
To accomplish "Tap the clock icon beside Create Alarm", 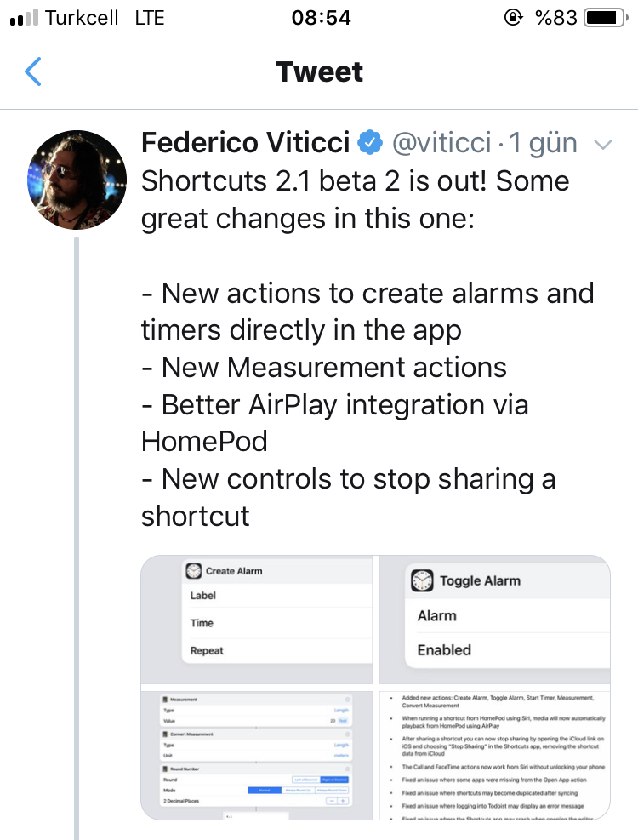I will pyautogui.click(x=193, y=570).
